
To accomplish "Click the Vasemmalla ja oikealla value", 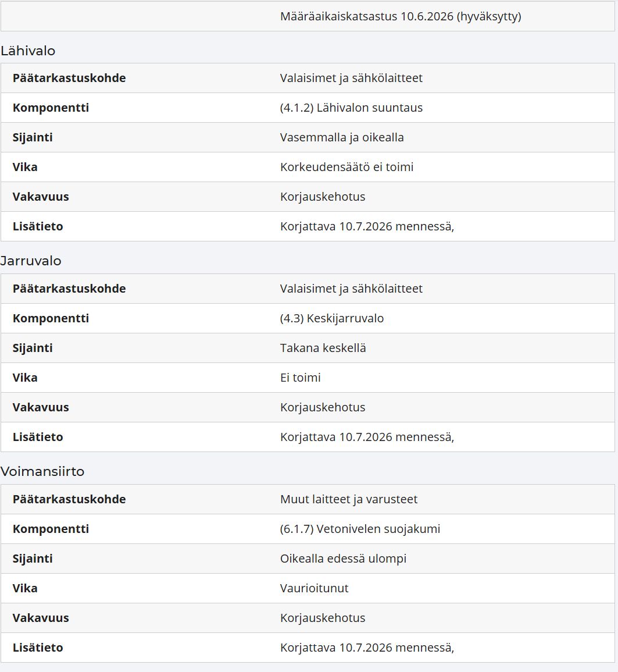I will pos(342,137).
